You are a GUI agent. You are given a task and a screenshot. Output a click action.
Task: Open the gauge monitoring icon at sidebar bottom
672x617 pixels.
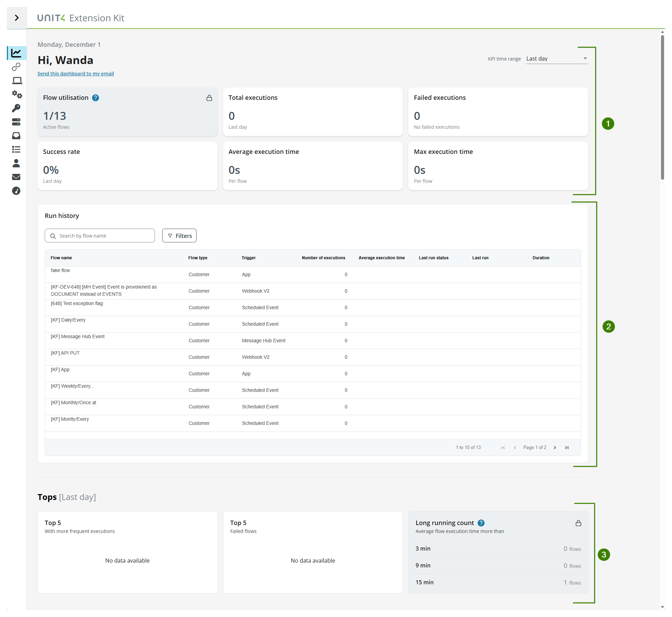pos(17,191)
